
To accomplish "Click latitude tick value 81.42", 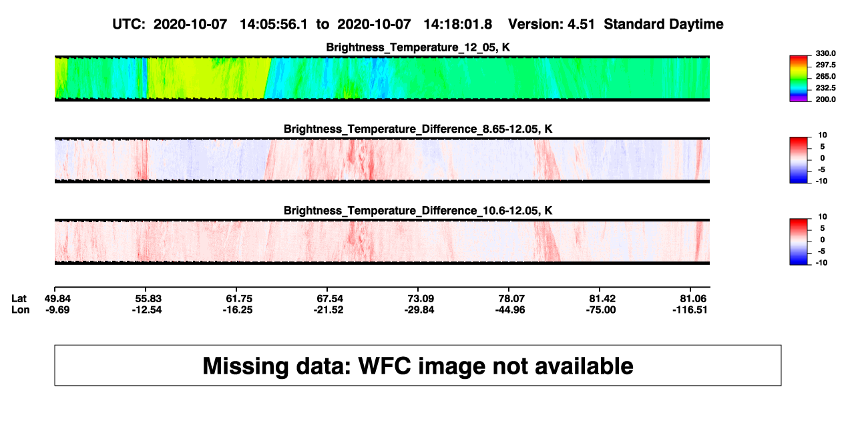I will click(x=602, y=299).
